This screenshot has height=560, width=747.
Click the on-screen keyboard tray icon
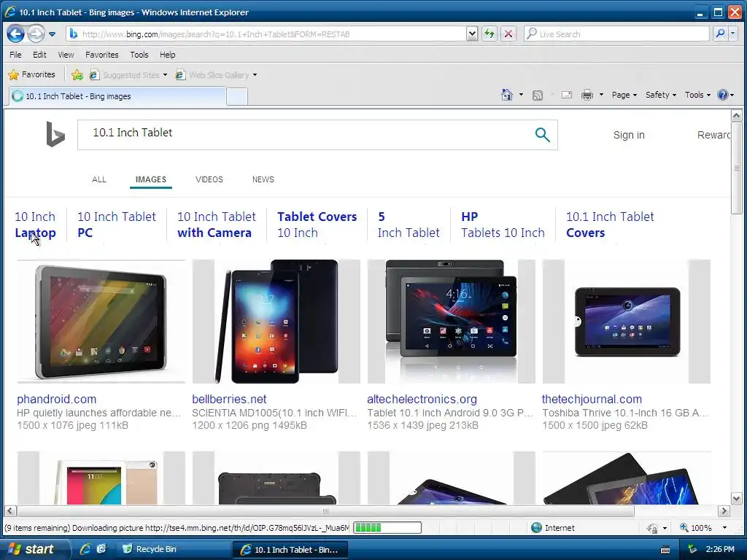pos(665,550)
